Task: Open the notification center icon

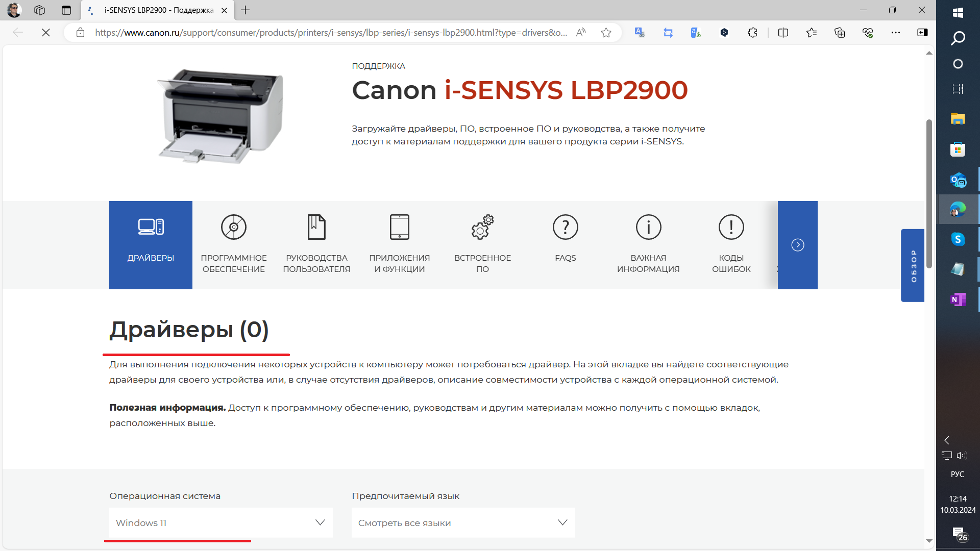Action: [x=959, y=534]
